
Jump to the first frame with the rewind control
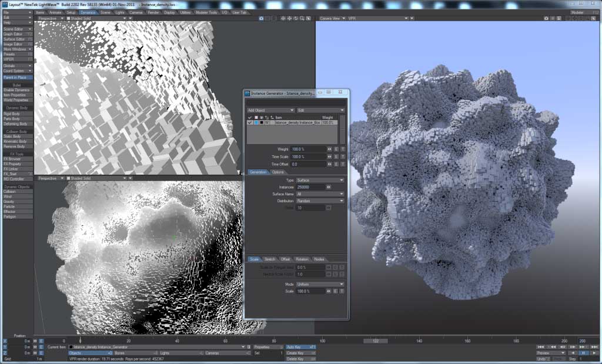[x=541, y=347]
